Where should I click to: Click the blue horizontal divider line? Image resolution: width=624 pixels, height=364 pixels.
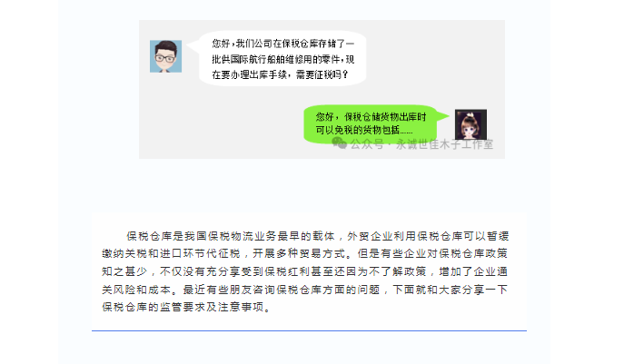(309, 330)
